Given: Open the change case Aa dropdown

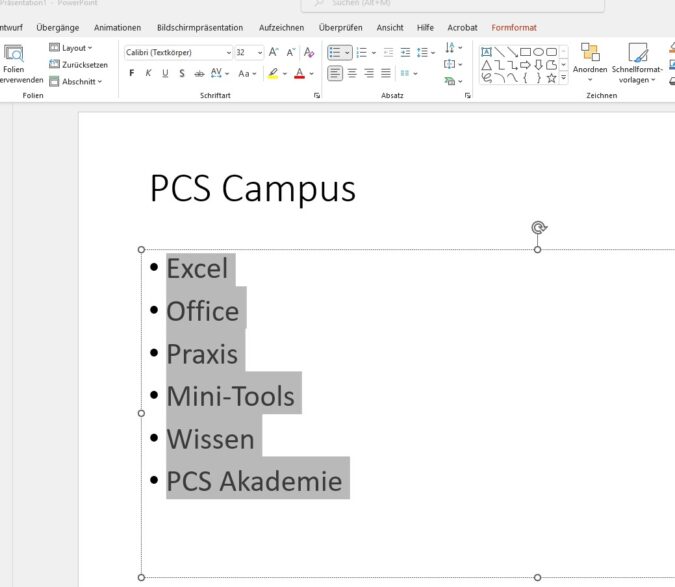Looking at the screenshot, I should coord(247,74).
